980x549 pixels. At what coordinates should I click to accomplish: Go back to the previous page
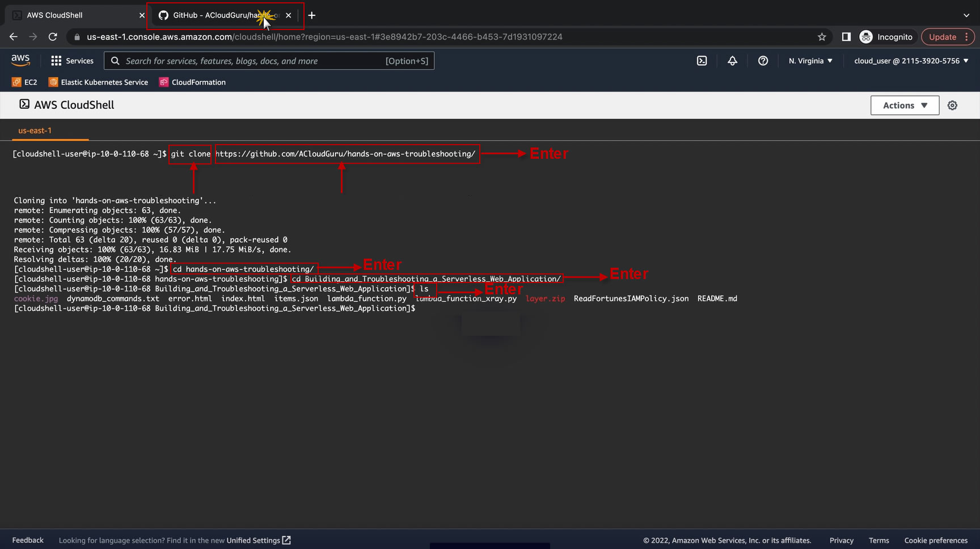tap(14, 37)
